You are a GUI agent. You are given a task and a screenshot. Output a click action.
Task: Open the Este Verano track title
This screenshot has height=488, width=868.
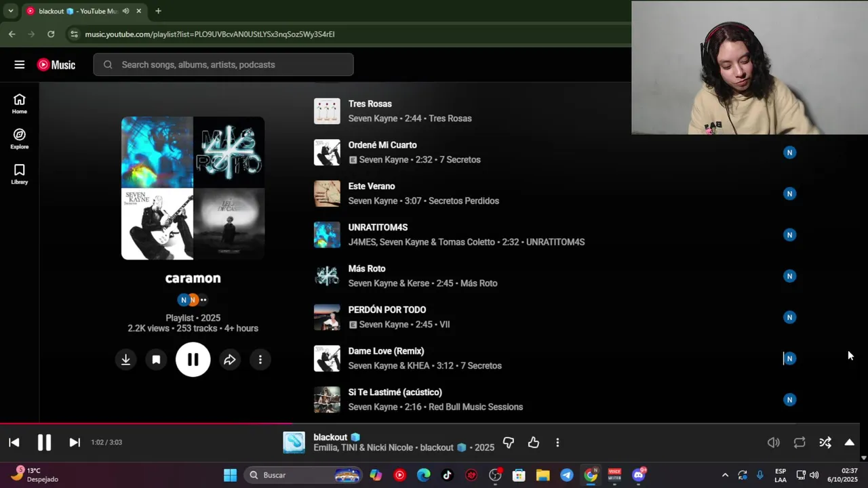(x=372, y=186)
